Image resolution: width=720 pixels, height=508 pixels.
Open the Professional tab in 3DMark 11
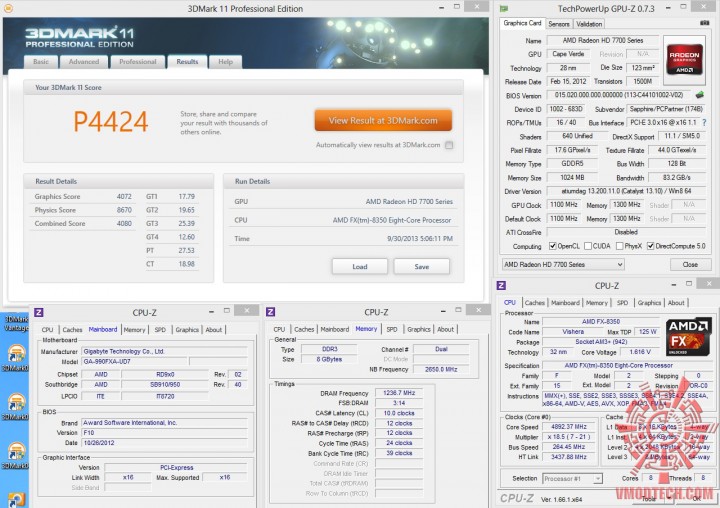coord(137,62)
